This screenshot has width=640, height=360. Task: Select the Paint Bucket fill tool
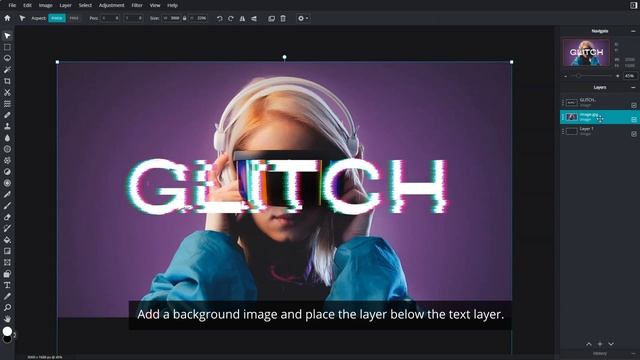pyautogui.click(x=7, y=240)
